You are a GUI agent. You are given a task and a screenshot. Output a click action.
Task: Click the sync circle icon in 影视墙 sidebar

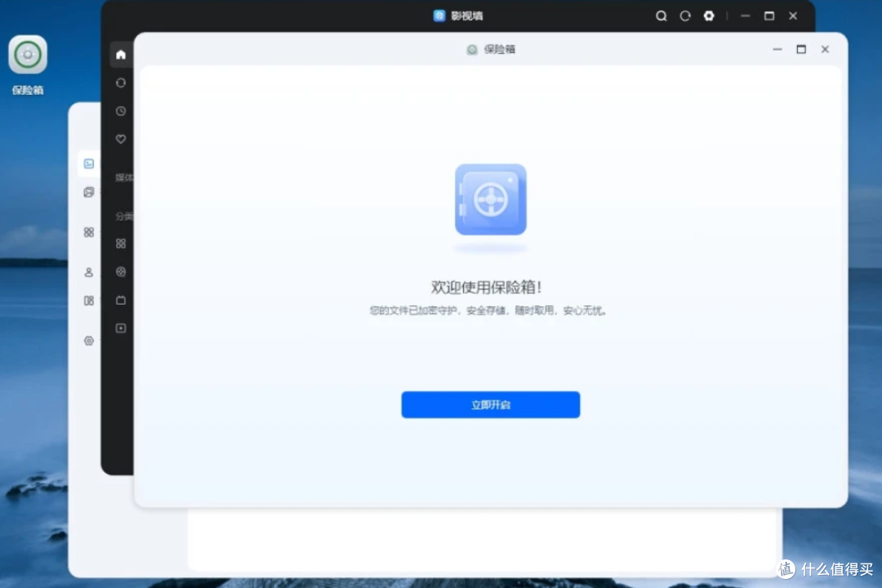(121, 82)
